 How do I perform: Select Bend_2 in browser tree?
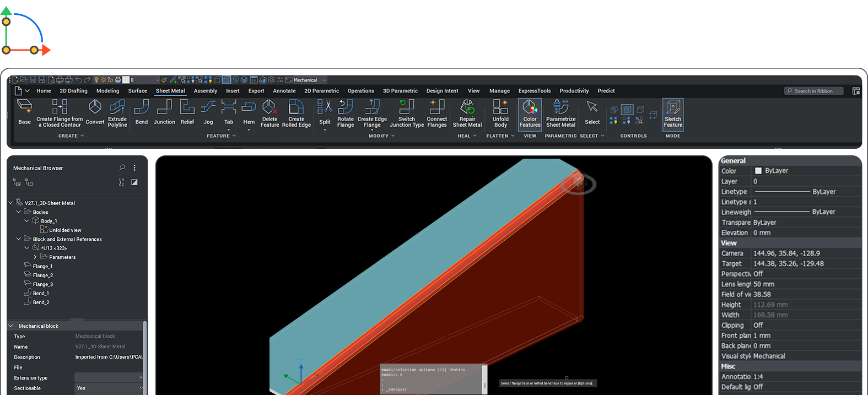36,302
